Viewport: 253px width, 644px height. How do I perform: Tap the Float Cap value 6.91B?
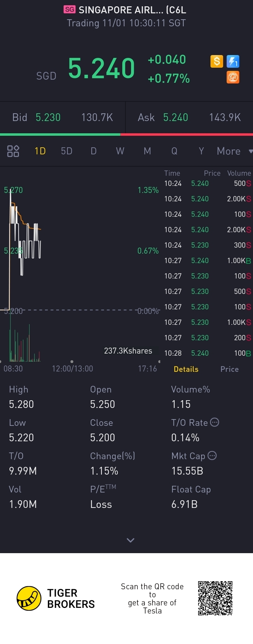[x=184, y=504]
